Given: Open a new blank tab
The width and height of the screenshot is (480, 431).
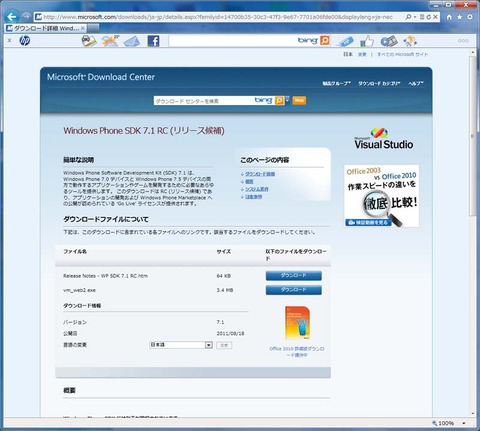Looking at the screenshot, I should click(93, 28).
